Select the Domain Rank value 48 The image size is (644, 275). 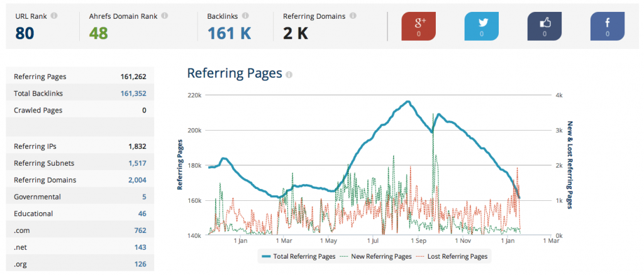99,34
